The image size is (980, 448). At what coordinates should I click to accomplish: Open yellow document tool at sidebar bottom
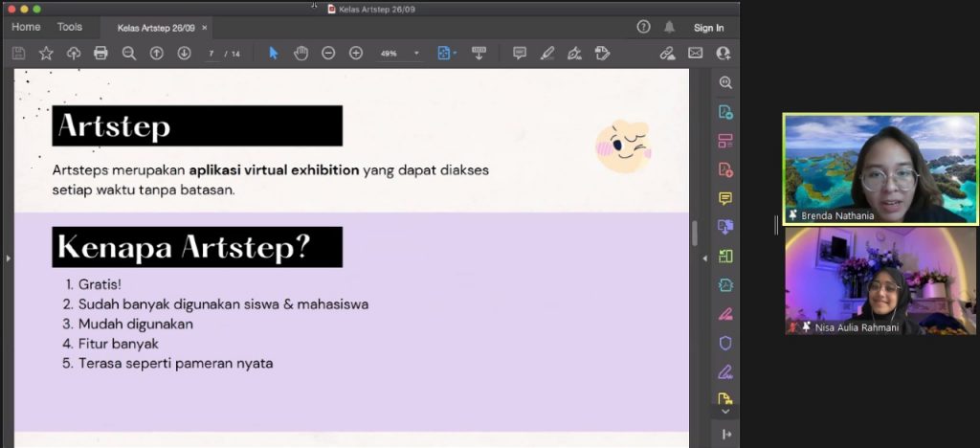(x=725, y=398)
